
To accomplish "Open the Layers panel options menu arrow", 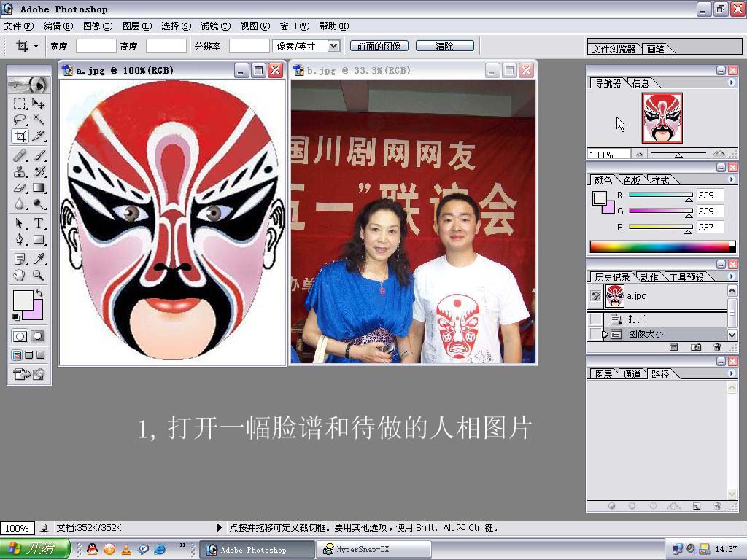I will tap(731, 373).
